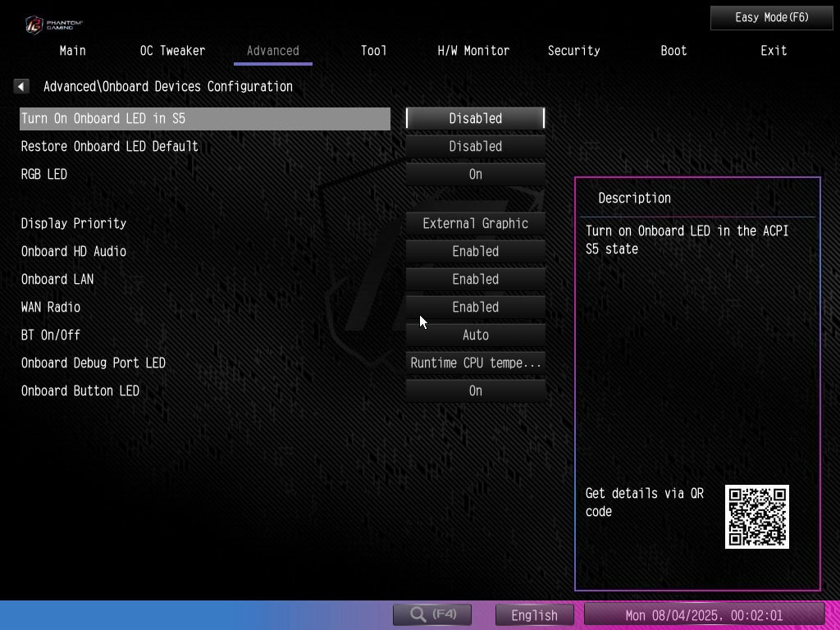Select the Onboard HD Audio label
The height and width of the screenshot is (630, 840).
73,251
